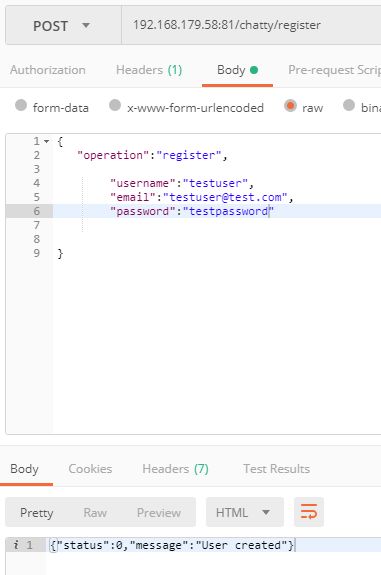This screenshot has height=575, width=381.
Task: Switch response view to Preview
Action: pyautogui.click(x=159, y=512)
